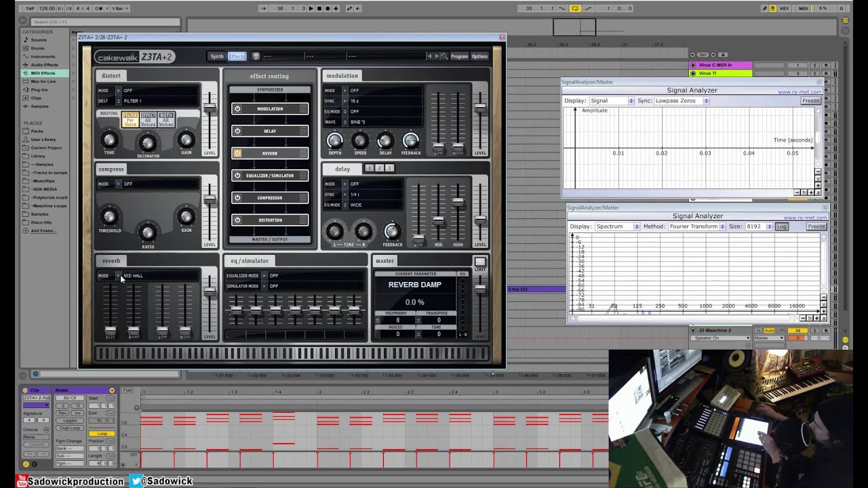The width and height of the screenshot is (868, 488).
Task: Click the distort Tone knob
Action: [x=109, y=140]
